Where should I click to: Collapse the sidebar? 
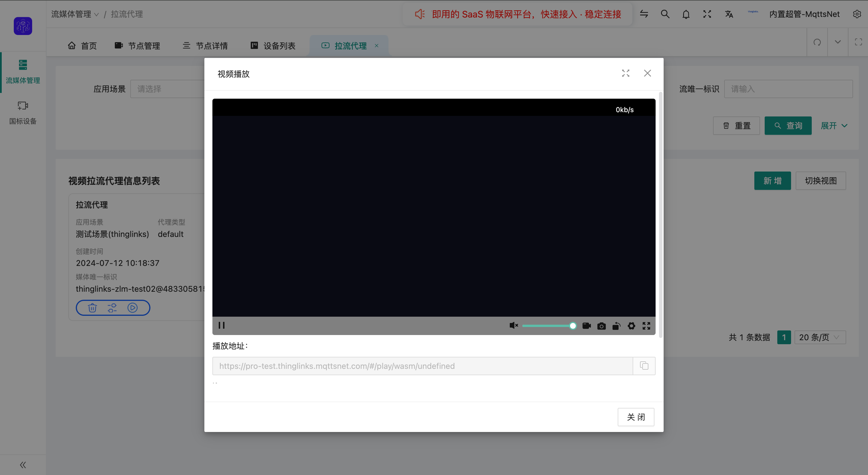click(x=23, y=465)
